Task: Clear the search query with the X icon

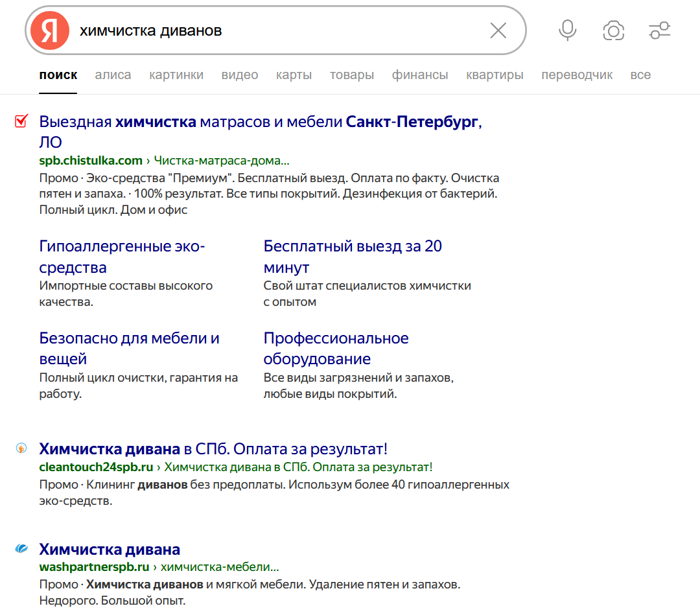Action: pyautogui.click(x=498, y=30)
